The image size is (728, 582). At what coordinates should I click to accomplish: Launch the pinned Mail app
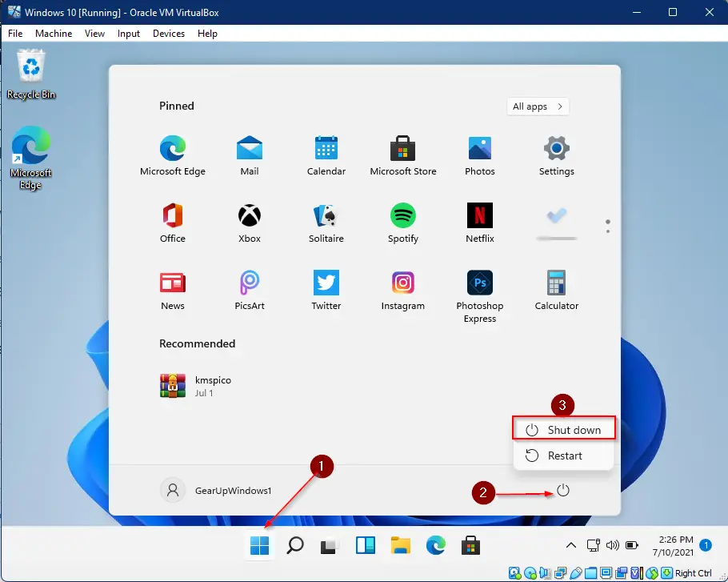tap(250, 157)
